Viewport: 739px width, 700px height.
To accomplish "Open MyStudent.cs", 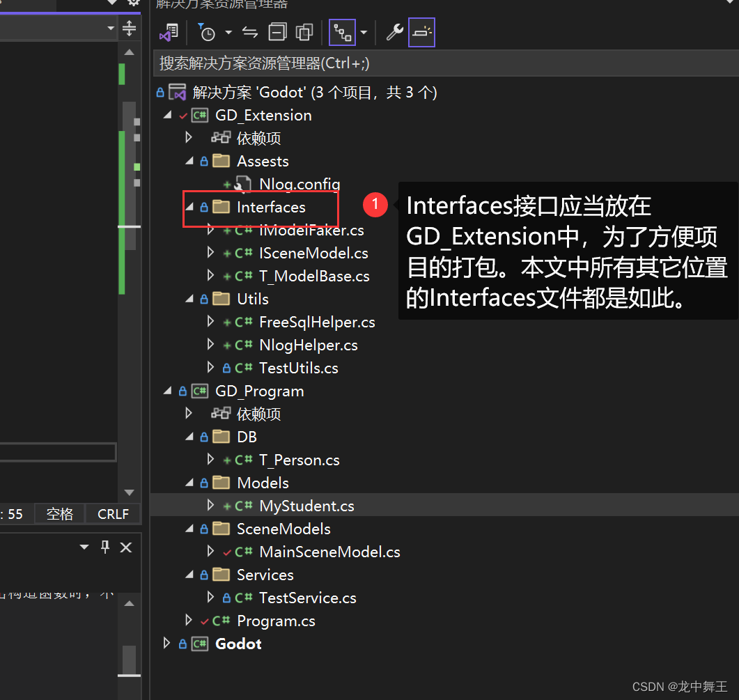I will (x=307, y=506).
